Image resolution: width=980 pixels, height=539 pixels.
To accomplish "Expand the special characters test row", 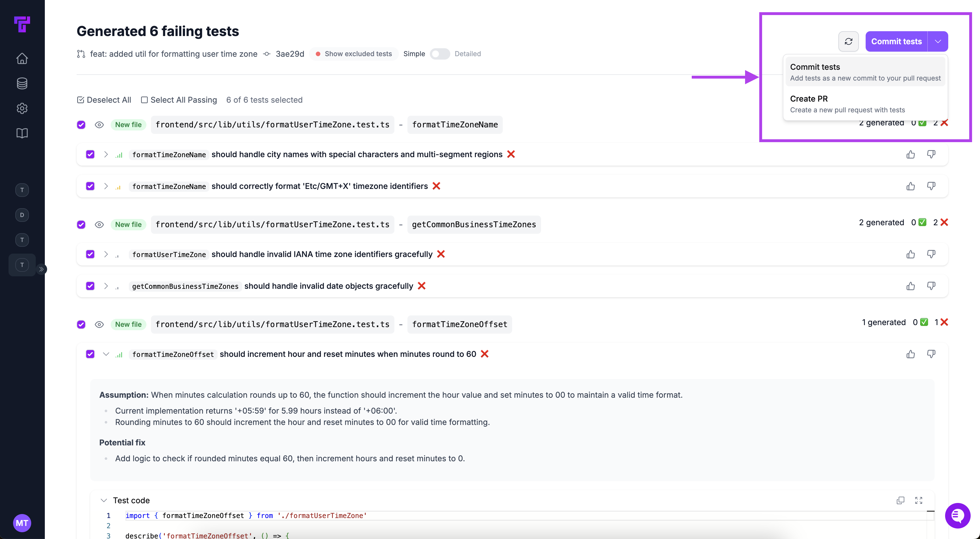I will [106, 154].
